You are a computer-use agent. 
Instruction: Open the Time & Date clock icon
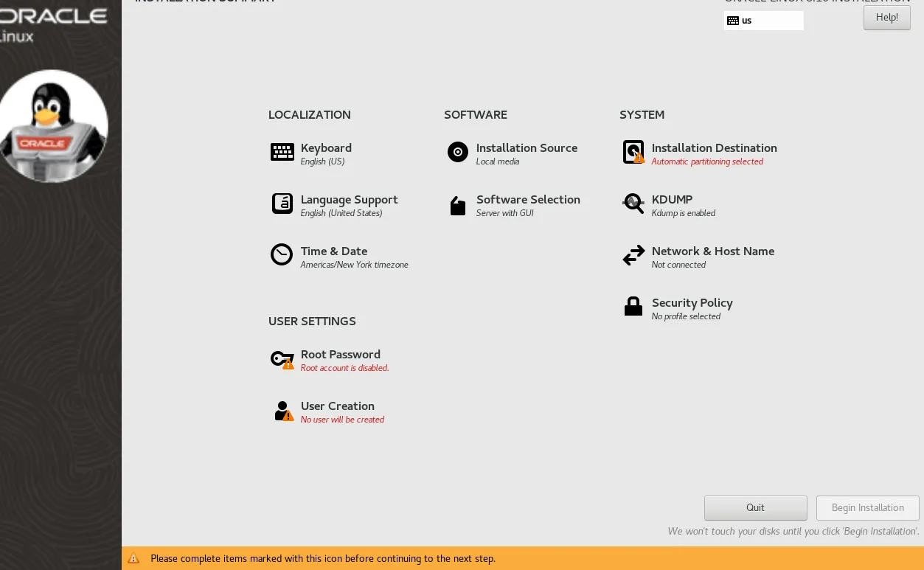click(282, 254)
